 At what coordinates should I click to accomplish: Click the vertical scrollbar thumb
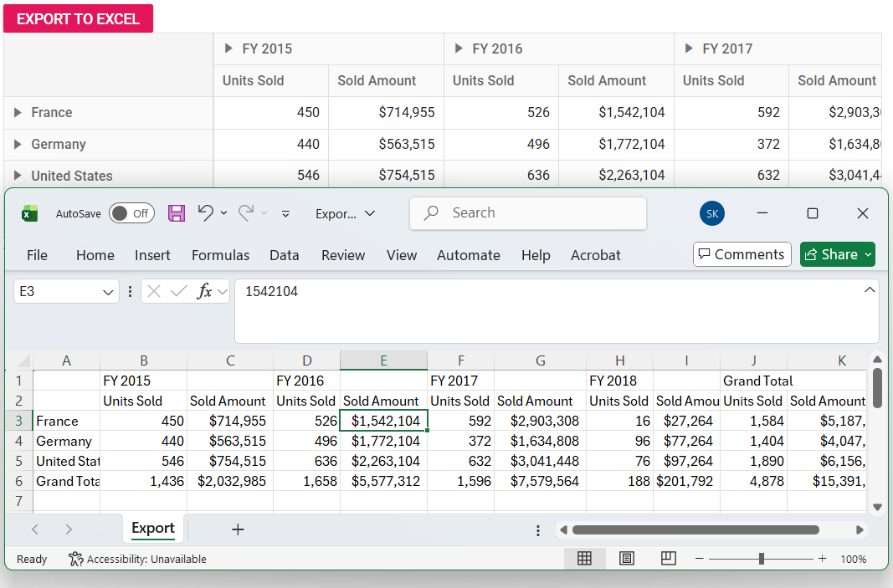[x=877, y=387]
